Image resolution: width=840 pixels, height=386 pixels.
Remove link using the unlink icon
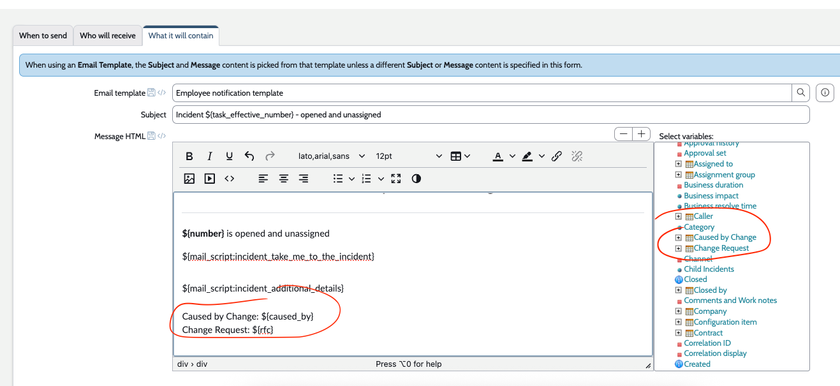click(576, 156)
